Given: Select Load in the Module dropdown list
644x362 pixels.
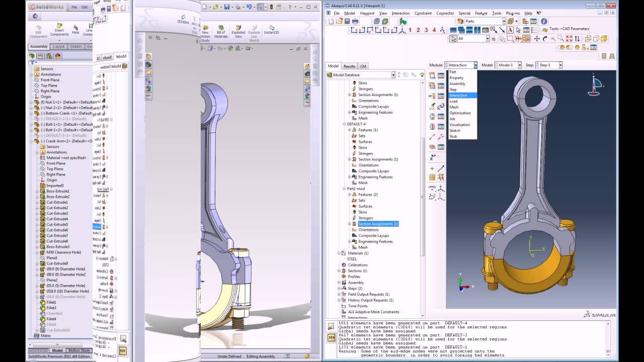Looking at the screenshot, I should (453, 101).
